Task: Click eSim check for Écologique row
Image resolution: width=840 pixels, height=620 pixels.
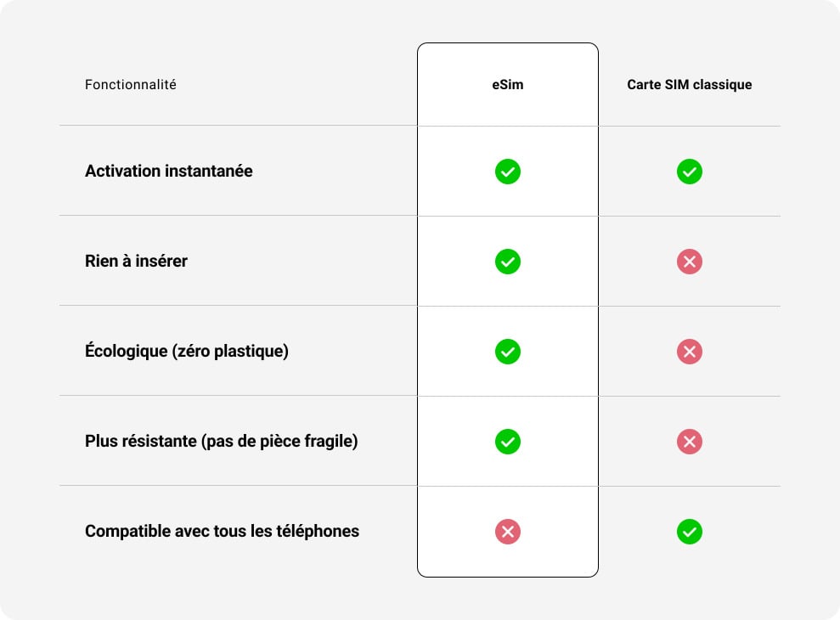Action: pos(508,352)
